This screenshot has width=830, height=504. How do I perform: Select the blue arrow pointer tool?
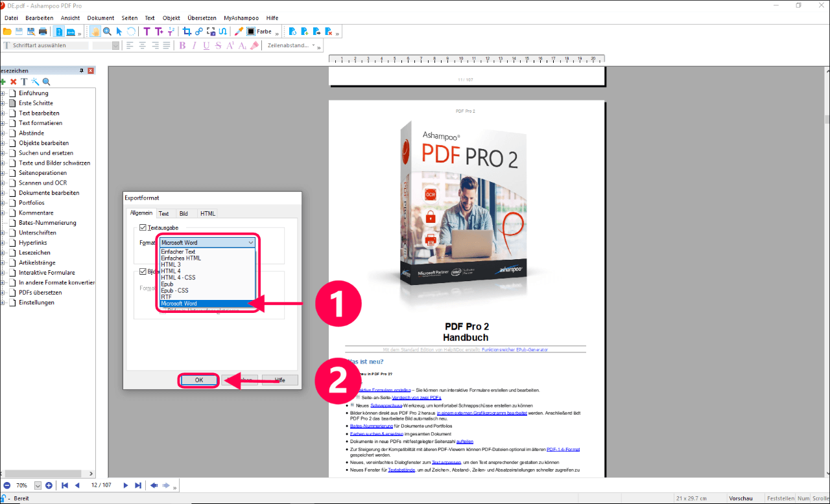tap(119, 31)
